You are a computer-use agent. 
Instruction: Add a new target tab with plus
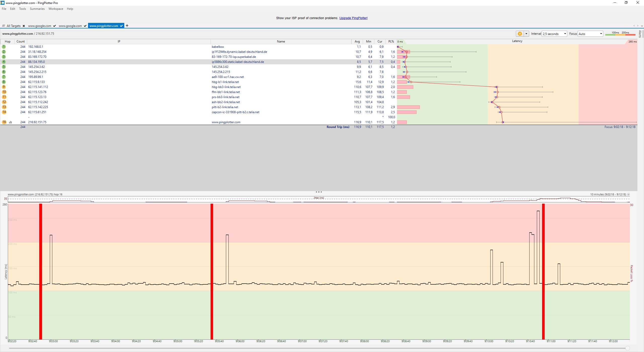click(x=127, y=26)
